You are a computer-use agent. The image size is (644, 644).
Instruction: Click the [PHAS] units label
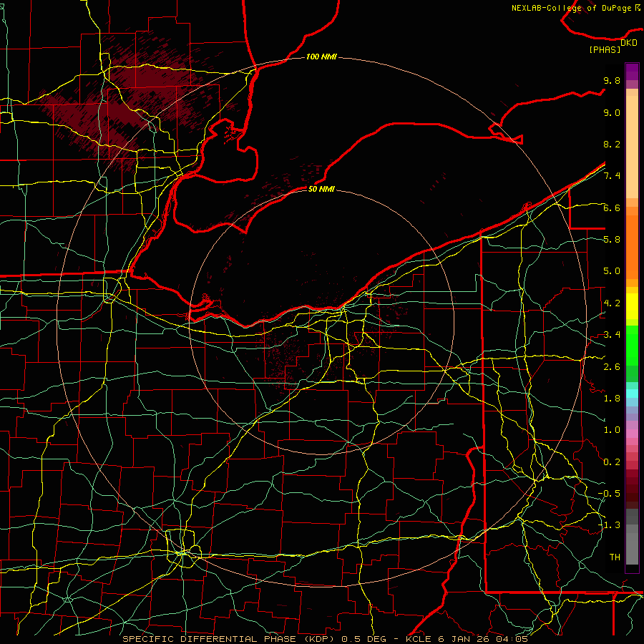click(x=605, y=50)
